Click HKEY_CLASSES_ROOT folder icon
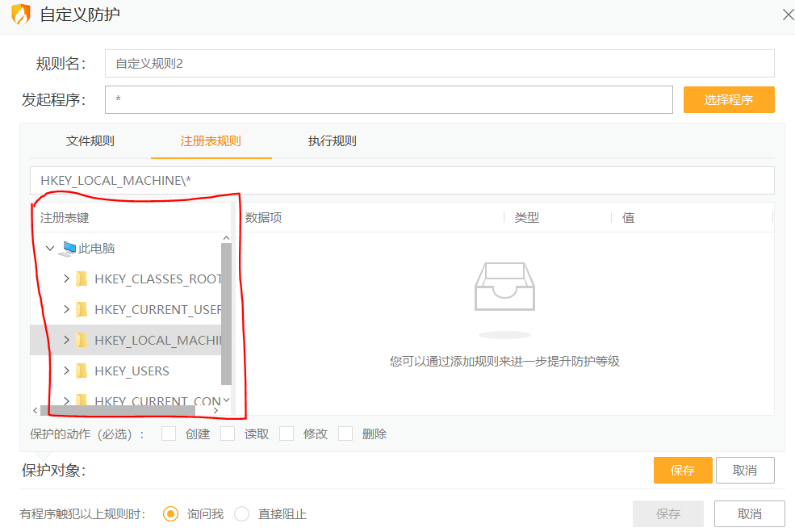The image size is (795, 532). coord(82,279)
